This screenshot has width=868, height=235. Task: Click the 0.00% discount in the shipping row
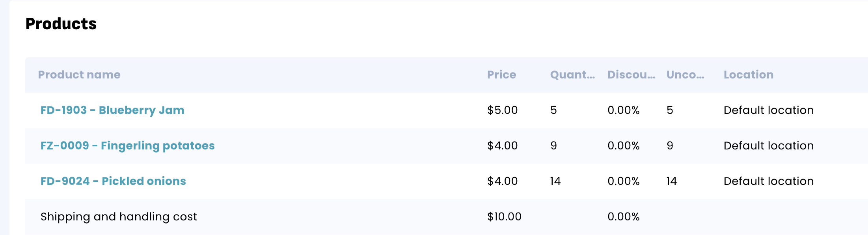click(623, 217)
